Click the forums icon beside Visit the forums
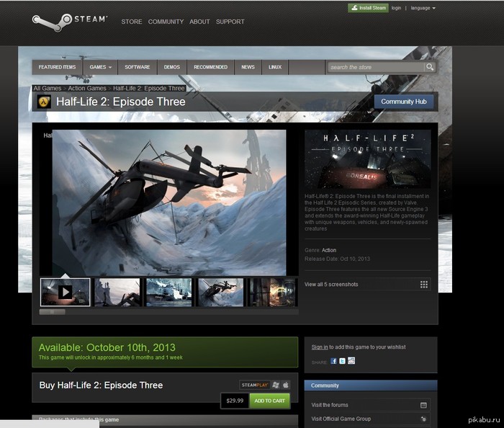 (x=423, y=405)
